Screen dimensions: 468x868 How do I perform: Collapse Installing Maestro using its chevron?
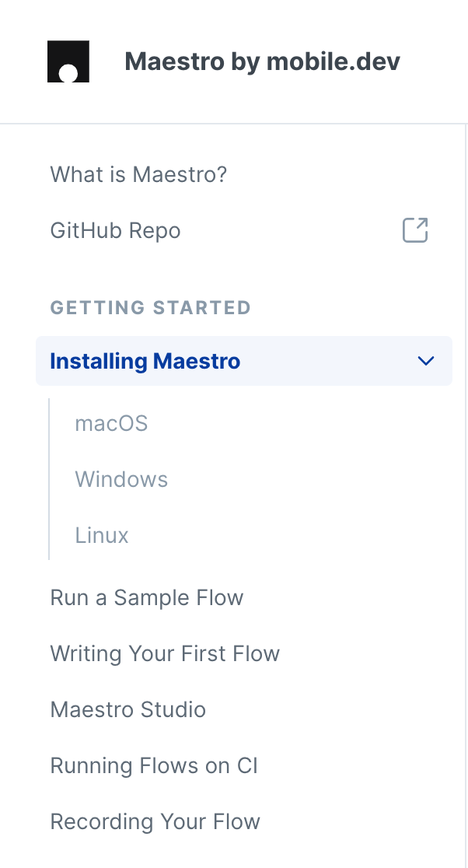425,361
